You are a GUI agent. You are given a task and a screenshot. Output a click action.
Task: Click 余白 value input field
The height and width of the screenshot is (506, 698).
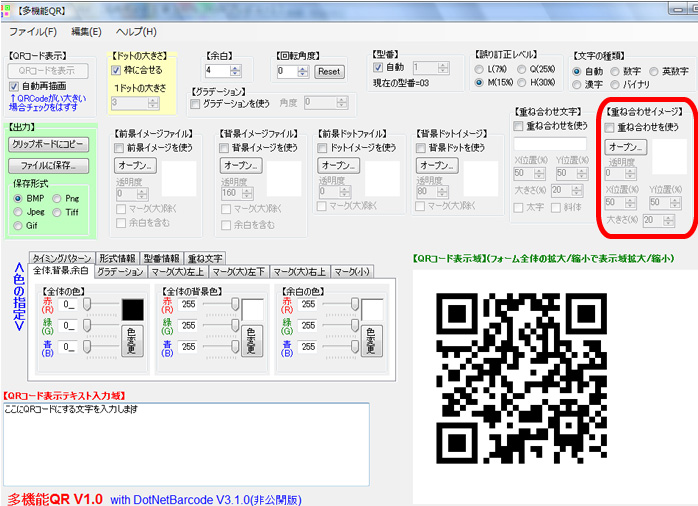218,71
